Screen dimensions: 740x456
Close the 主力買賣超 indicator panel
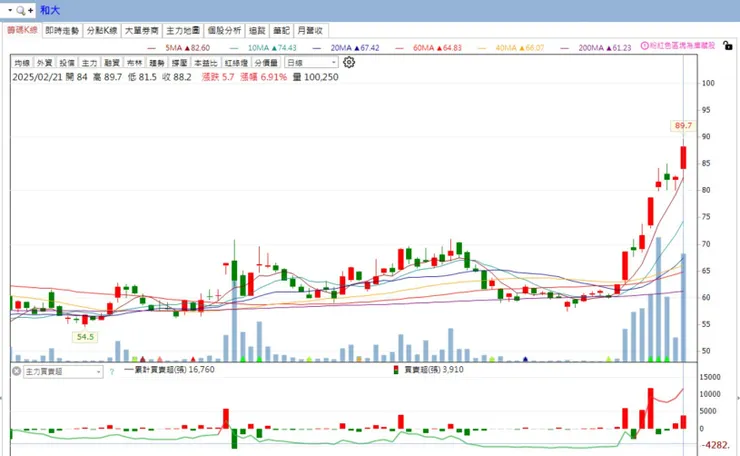[16, 372]
